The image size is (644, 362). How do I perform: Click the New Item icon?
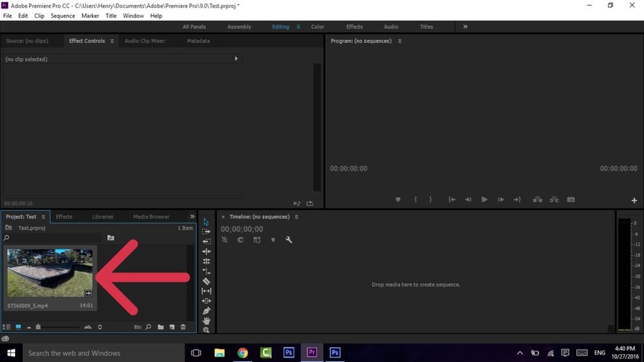(x=172, y=327)
